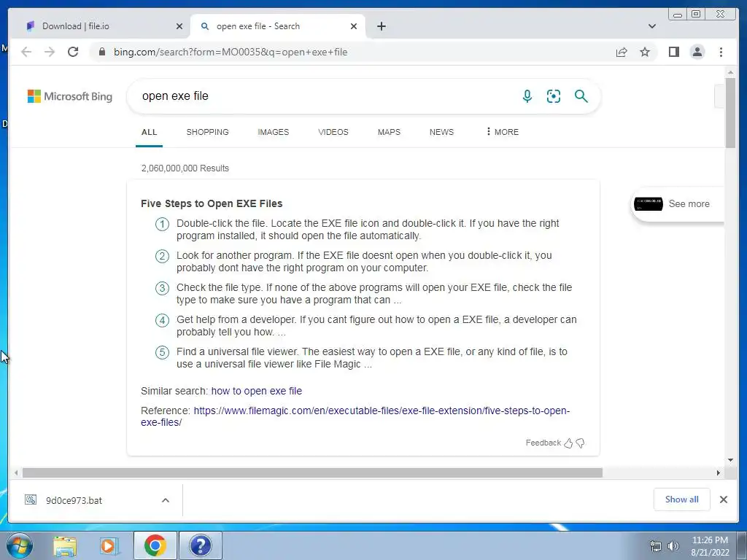Open Windows Explorer from taskbar

tap(65, 546)
